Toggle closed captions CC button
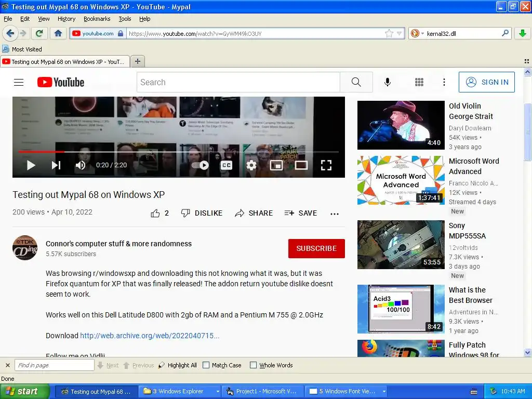The width and height of the screenshot is (532, 399). pyautogui.click(x=227, y=165)
